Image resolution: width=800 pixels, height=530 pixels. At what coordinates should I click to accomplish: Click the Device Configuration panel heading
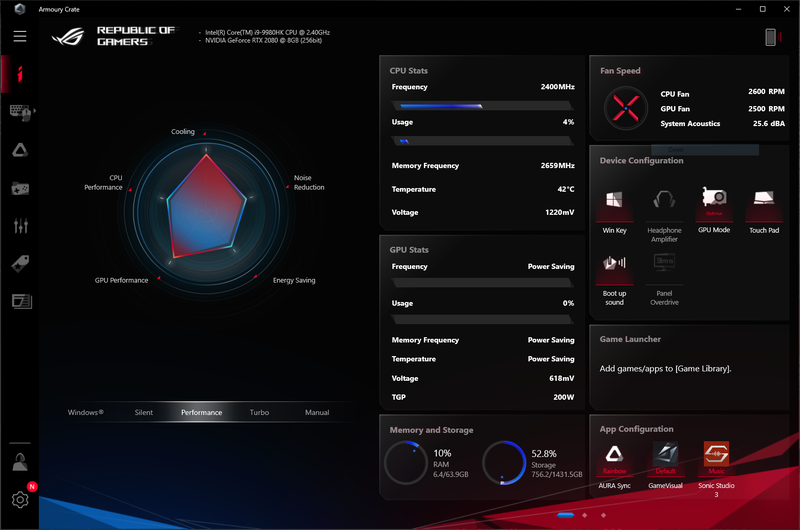tap(641, 161)
